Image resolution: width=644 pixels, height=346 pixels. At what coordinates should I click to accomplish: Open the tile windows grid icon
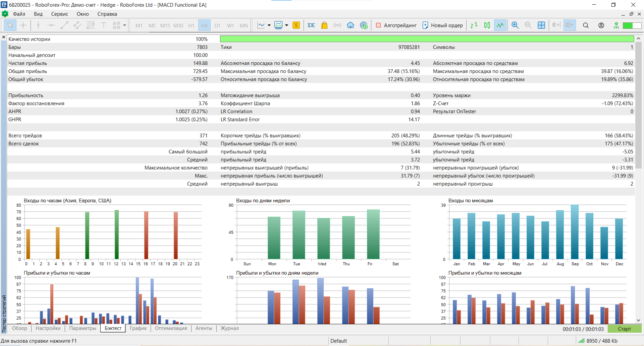[541, 25]
